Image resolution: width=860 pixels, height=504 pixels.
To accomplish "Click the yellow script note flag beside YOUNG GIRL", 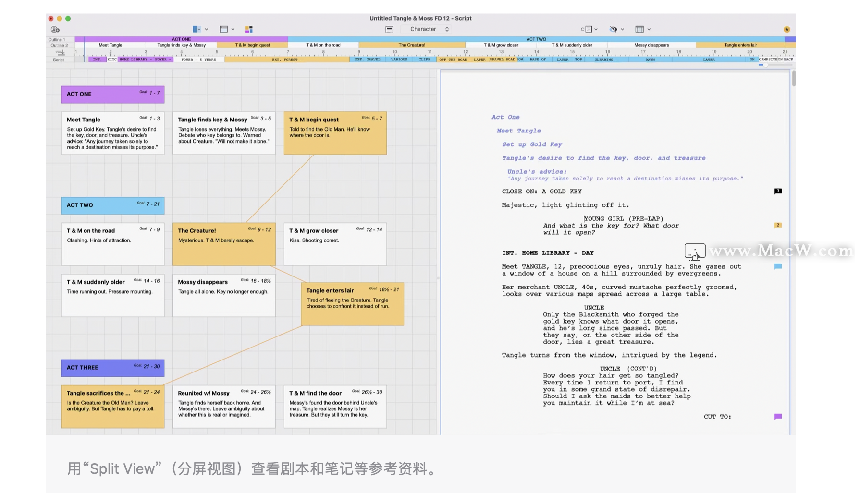I will (778, 225).
